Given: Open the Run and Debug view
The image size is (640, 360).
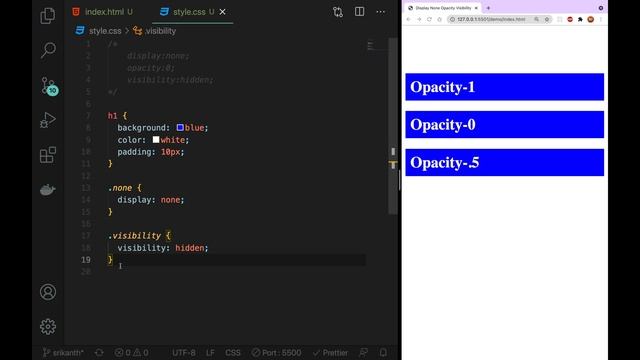Looking at the screenshot, I should pos(48,120).
